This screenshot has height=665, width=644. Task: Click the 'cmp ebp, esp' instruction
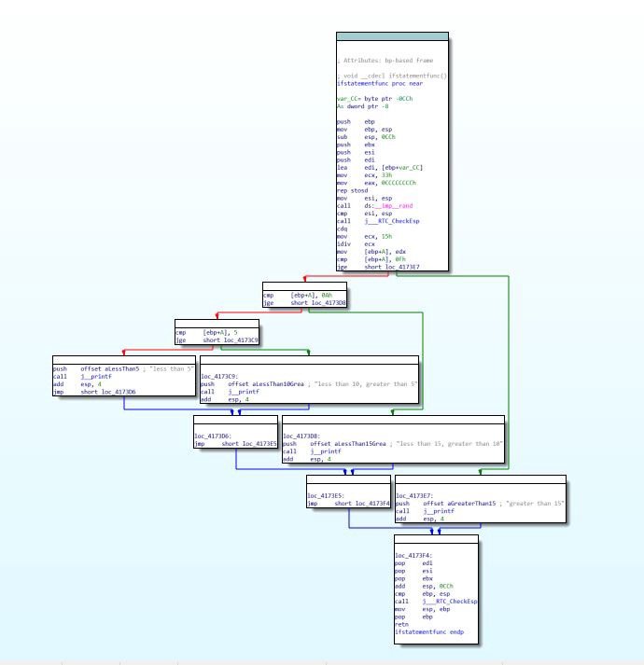(423, 594)
